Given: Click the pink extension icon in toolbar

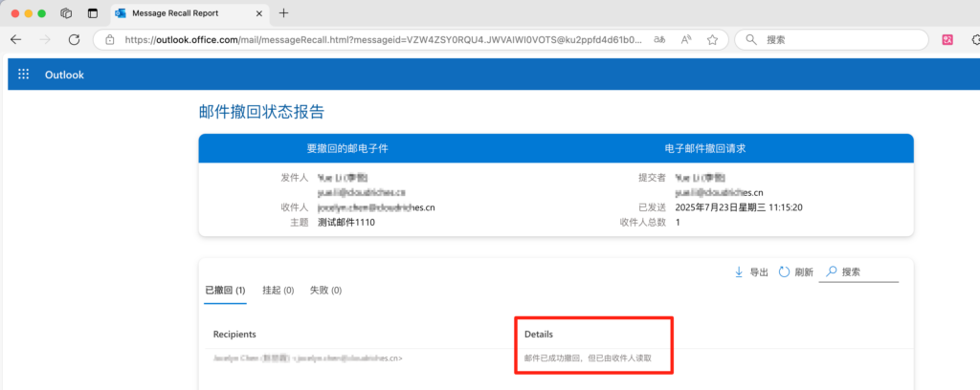Looking at the screenshot, I should [947, 40].
